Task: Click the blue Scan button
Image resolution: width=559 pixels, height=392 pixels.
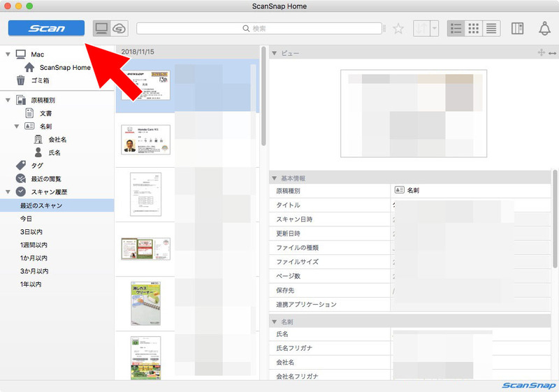Action: (x=46, y=28)
